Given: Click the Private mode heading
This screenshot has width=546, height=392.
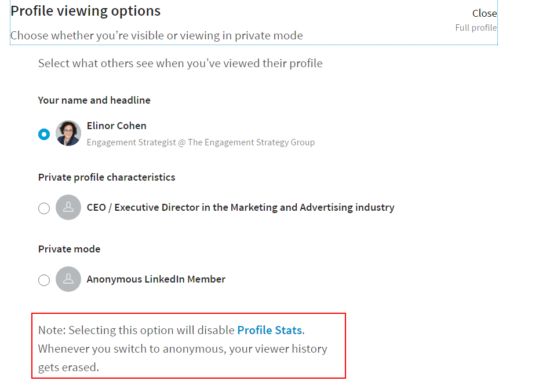Looking at the screenshot, I should click(x=70, y=249).
